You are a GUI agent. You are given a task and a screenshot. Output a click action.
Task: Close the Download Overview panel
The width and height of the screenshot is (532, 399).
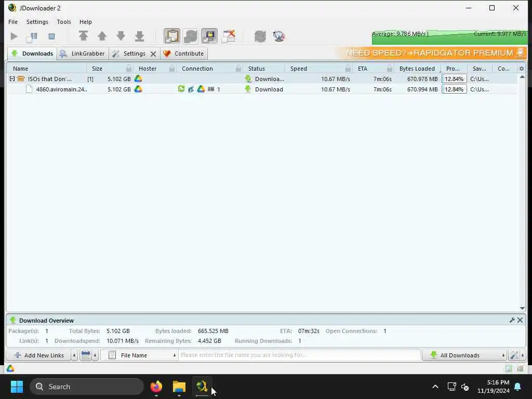(x=520, y=320)
